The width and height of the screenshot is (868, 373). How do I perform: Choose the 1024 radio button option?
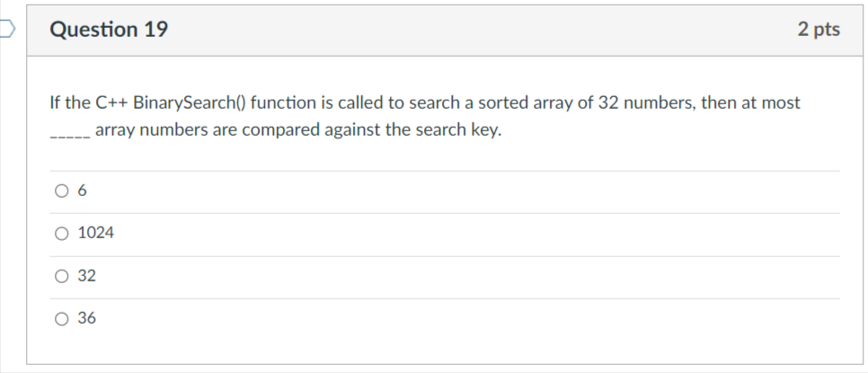click(61, 234)
